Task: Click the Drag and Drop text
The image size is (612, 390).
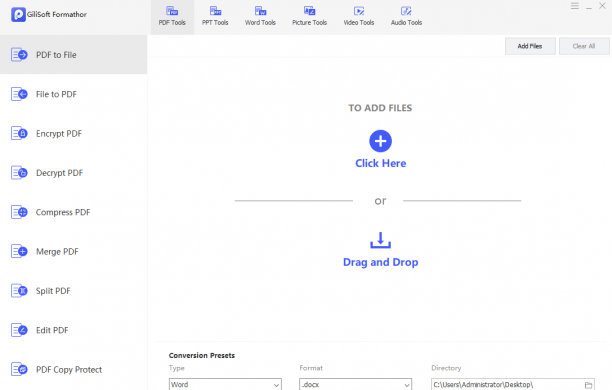Action: pos(381,262)
